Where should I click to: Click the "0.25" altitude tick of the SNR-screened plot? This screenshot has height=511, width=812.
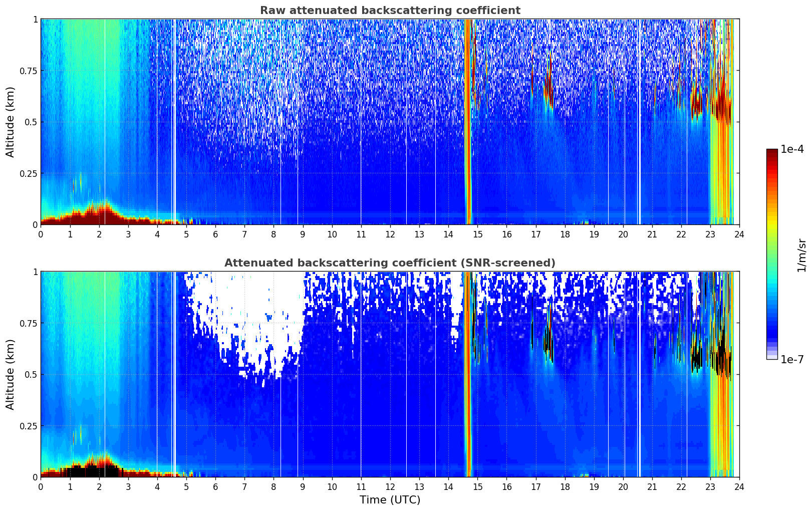(x=28, y=426)
